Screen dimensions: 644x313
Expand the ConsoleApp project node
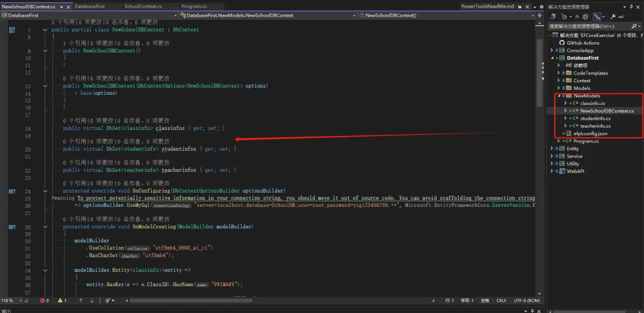coord(552,51)
